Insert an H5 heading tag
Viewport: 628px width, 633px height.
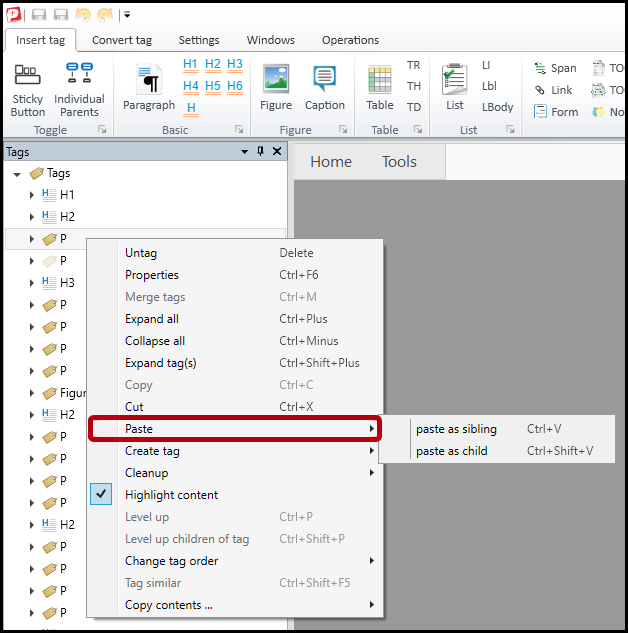[x=213, y=86]
